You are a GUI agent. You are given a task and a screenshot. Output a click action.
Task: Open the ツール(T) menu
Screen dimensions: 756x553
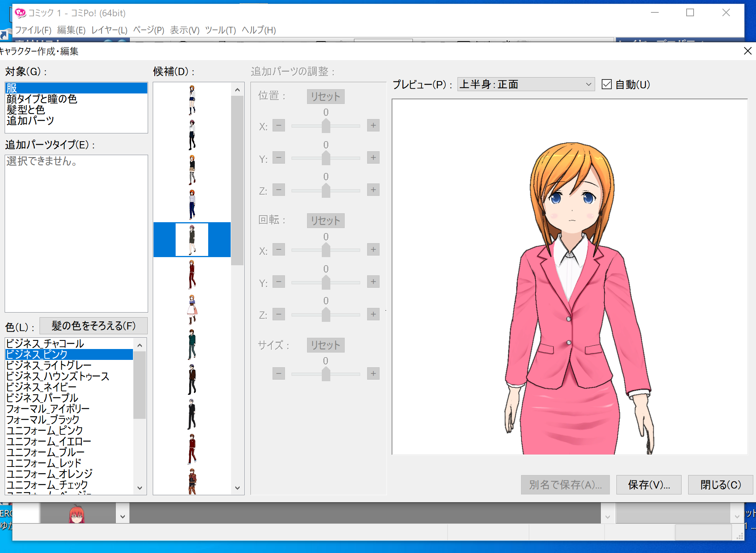click(x=220, y=30)
